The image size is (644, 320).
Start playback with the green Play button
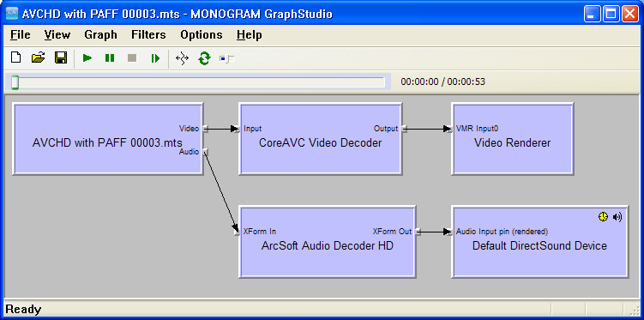point(87,58)
